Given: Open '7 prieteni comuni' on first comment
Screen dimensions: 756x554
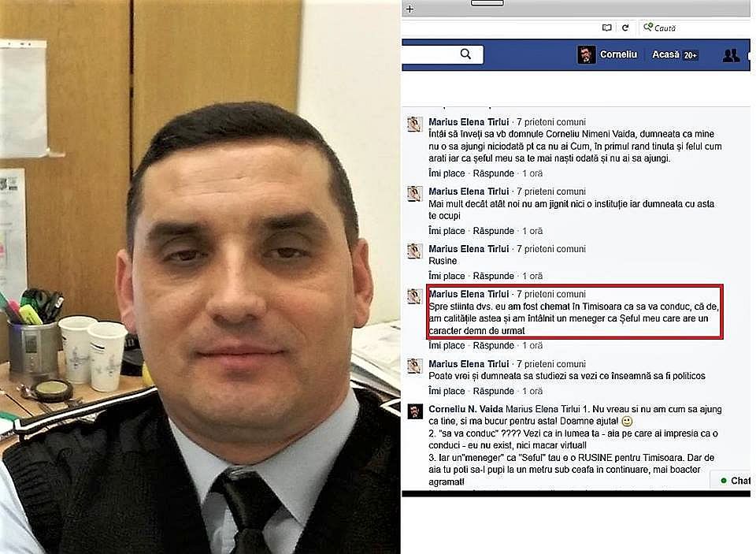Looking at the screenshot, I should 551,122.
